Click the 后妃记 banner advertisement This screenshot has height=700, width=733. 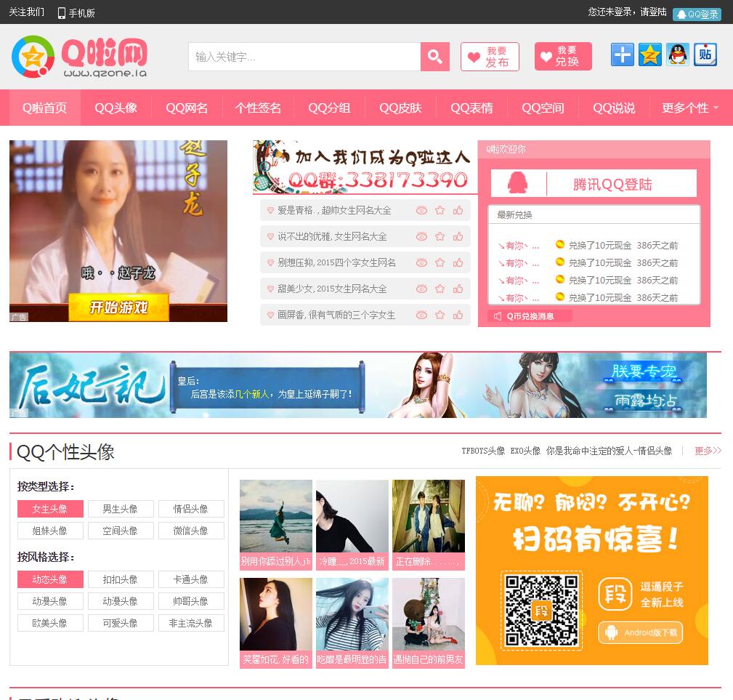(x=358, y=385)
